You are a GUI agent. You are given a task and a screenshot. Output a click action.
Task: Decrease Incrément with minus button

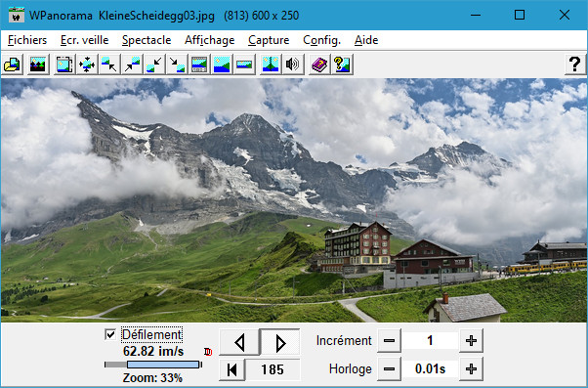click(x=389, y=341)
